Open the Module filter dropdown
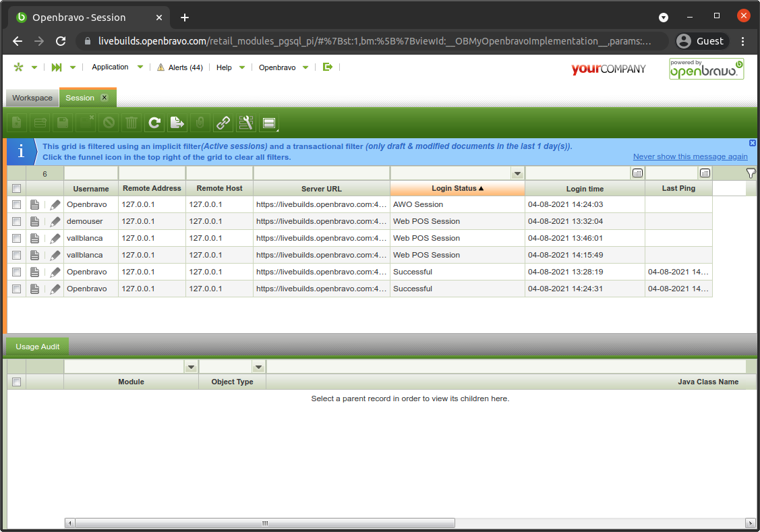 [x=191, y=367]
